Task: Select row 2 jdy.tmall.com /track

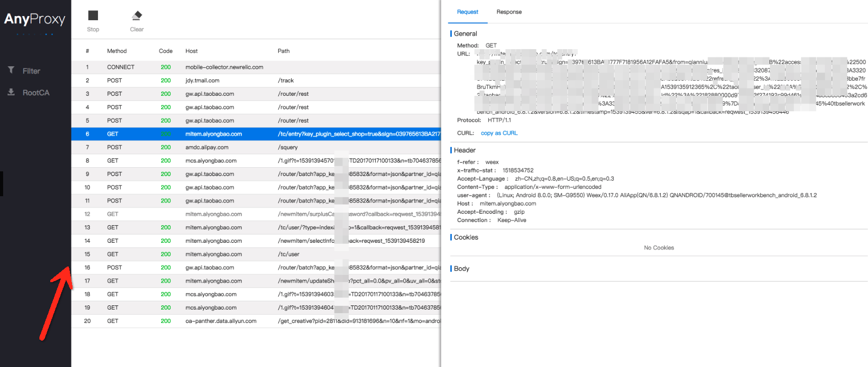Action: click(256, 81)
